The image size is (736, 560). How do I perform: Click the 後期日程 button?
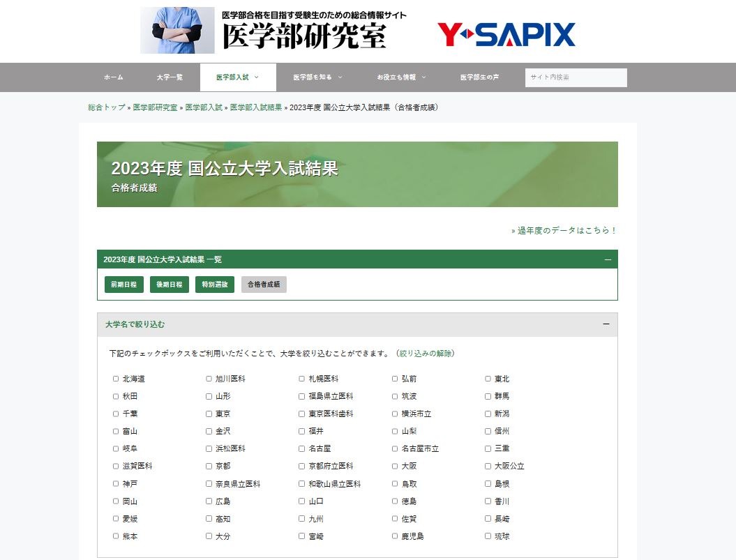tap(170, 285)
